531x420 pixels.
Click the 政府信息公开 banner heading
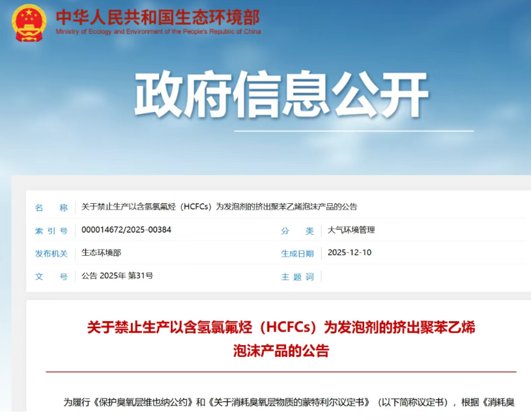(281, 95)
